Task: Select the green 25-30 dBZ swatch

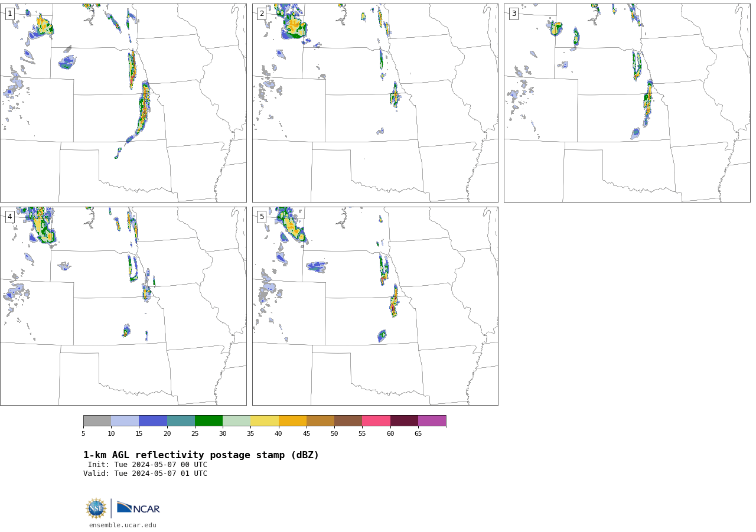Action: pyautogui.click(x=208, y=421)
